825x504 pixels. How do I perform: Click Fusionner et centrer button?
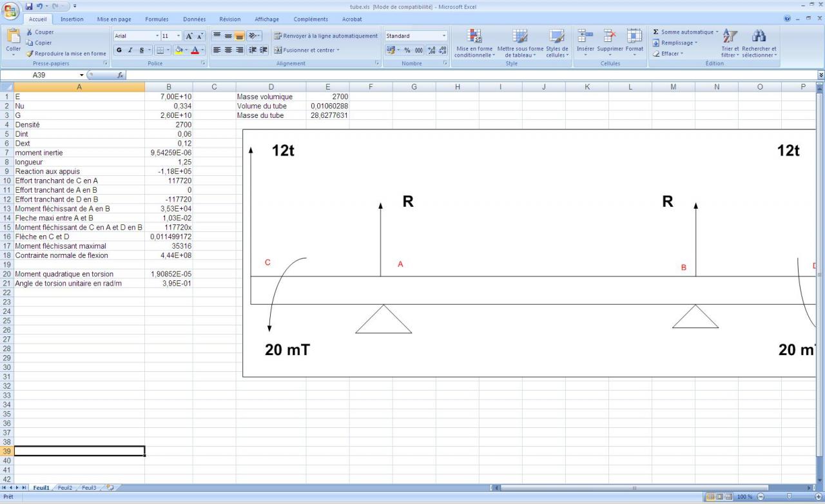pos(307,50)
